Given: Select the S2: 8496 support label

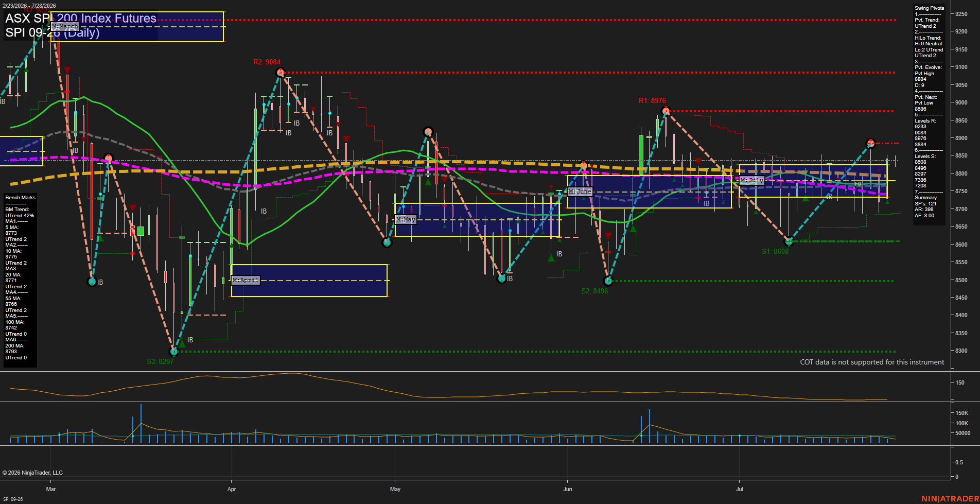Looking at the screenshot, I should click(x=594, y=291).
